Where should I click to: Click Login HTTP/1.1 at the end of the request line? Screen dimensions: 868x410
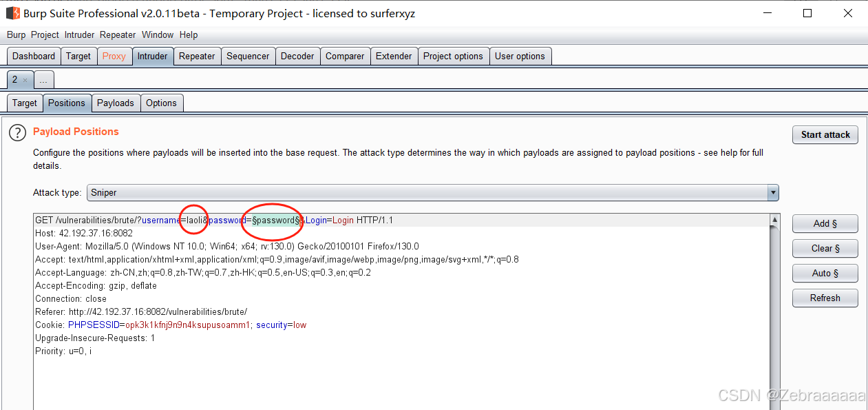pyautogui.click(x=363, y=221)
